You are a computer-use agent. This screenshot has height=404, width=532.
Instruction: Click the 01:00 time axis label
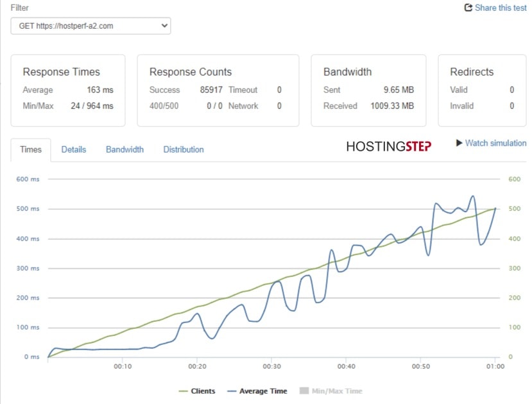[x=495, y=366]
